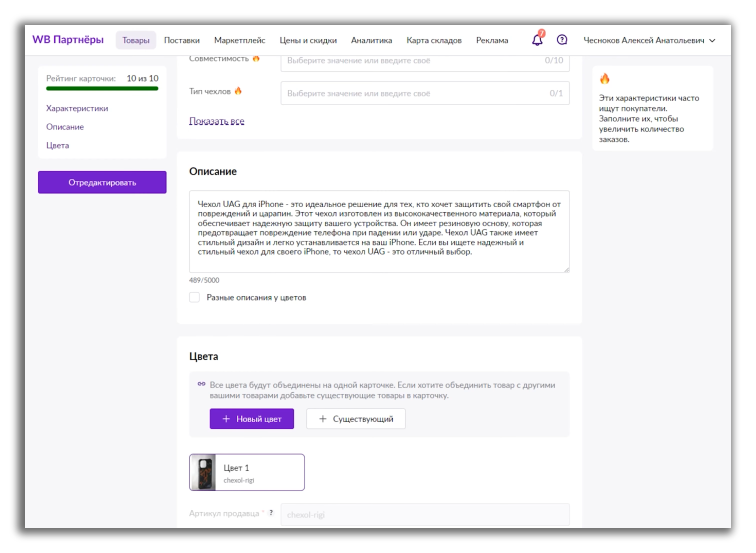
Task: Click the Показать все link
Action: [216, 121]
